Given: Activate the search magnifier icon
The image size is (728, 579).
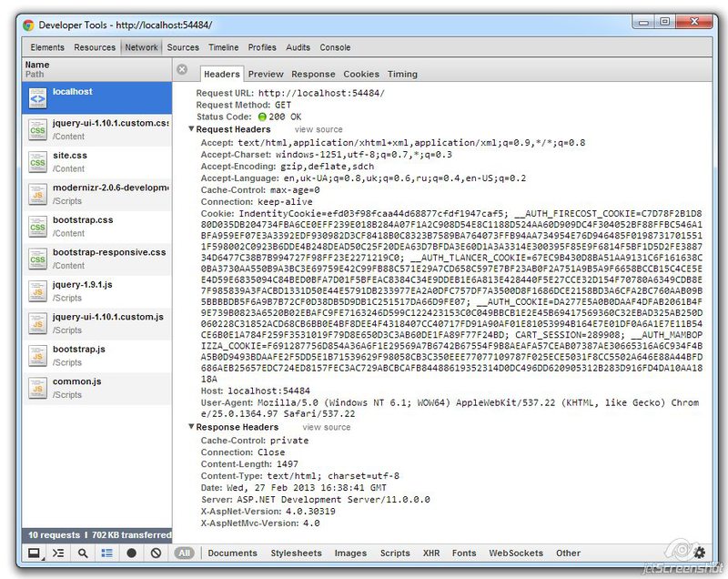Looking at the screenshot, I should 82,553.
